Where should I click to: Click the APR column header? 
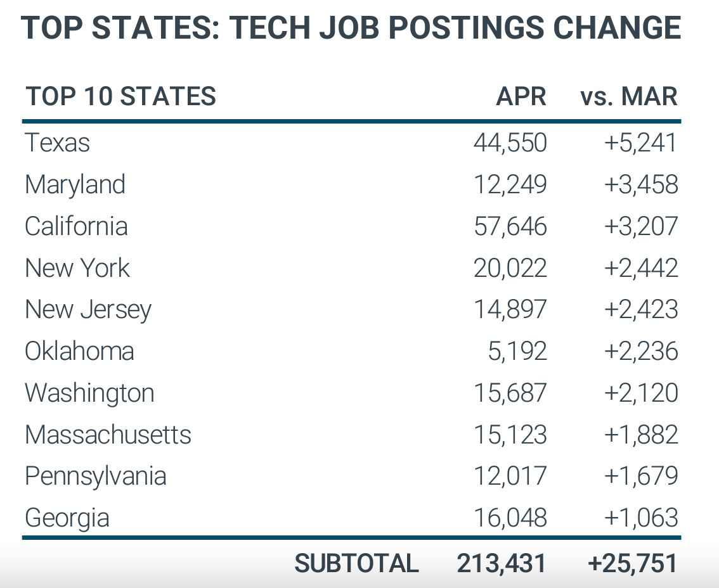pos(521,96)
